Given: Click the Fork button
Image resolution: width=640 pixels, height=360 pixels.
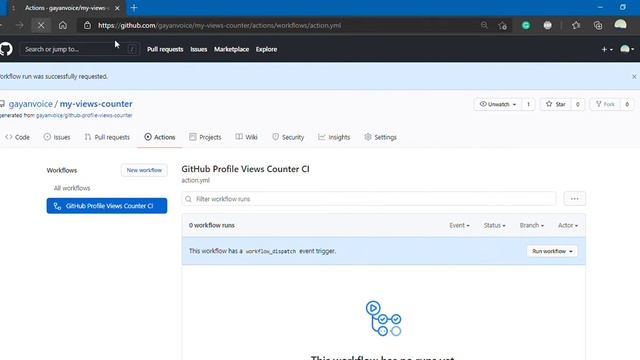Looking at the screenshot, I should point(605,104).
